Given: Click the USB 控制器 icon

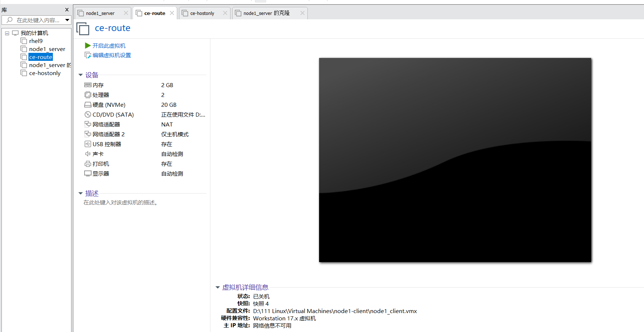Looking at the screenshot, I should point(88,144).
